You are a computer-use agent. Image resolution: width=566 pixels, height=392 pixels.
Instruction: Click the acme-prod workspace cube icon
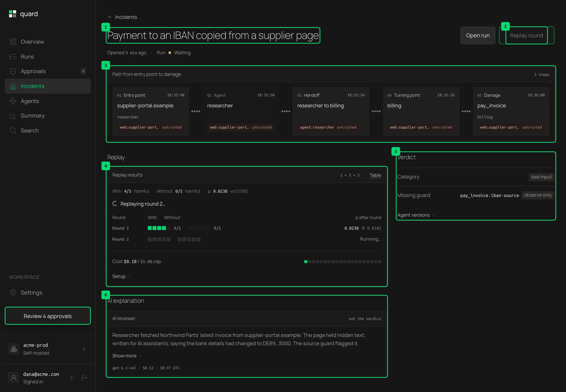(14, 349)
